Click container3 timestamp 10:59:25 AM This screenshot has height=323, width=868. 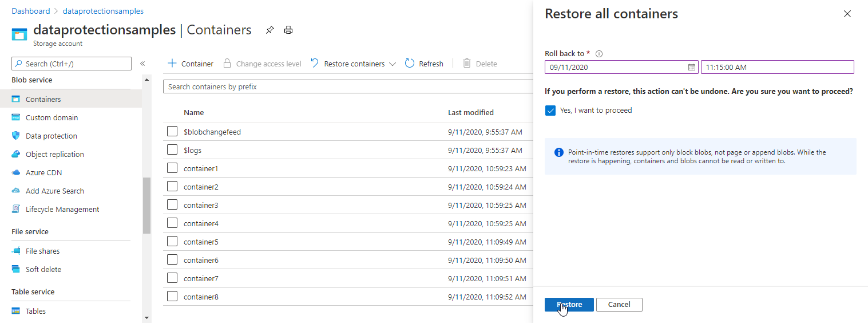click(487, 205)
